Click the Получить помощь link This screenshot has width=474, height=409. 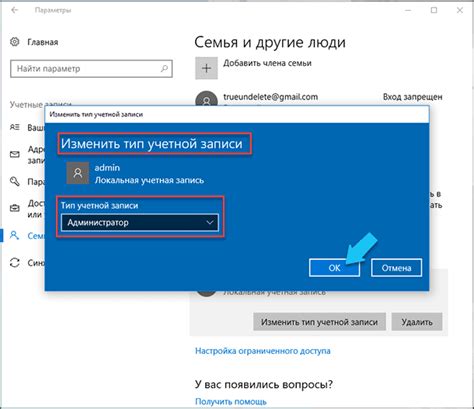point(231,401)
